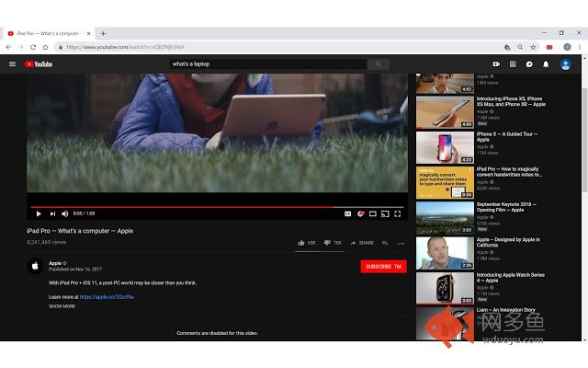This screenshot has width=588, height=368.
Task: Share the video
Action: pyautogui.click(x=362, y=243)
